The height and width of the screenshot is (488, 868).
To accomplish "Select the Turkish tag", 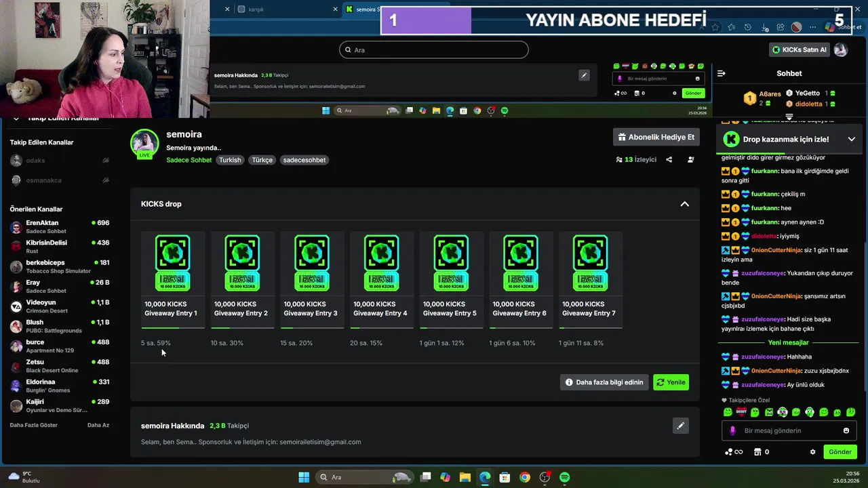I will 230,160.
